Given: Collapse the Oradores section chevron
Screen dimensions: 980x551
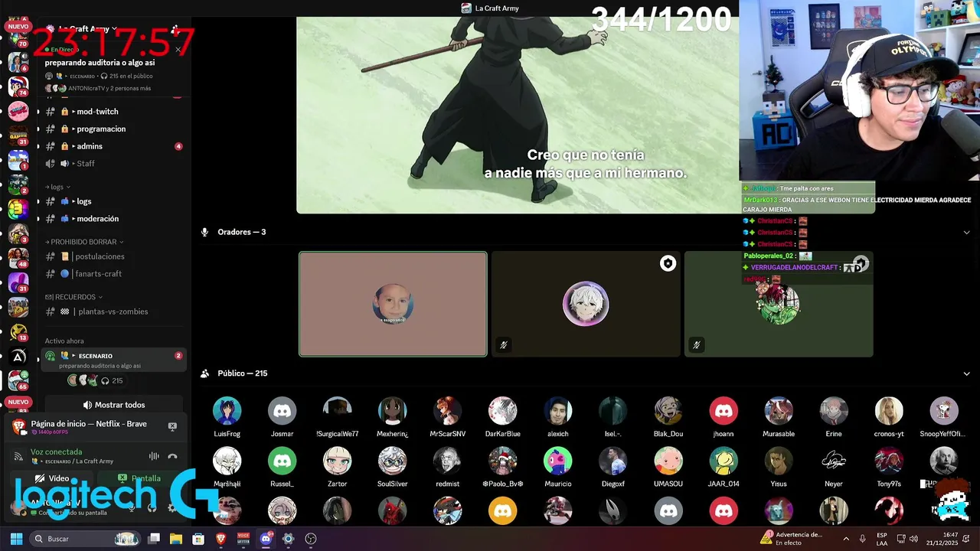Looking at the screenshot, I should (x=966, y=233).
